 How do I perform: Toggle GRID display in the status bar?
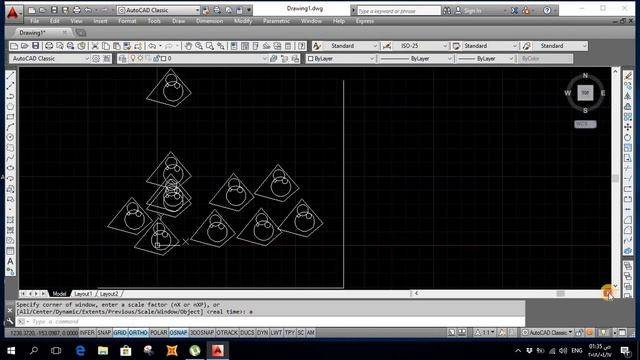[x=120, y=333]
